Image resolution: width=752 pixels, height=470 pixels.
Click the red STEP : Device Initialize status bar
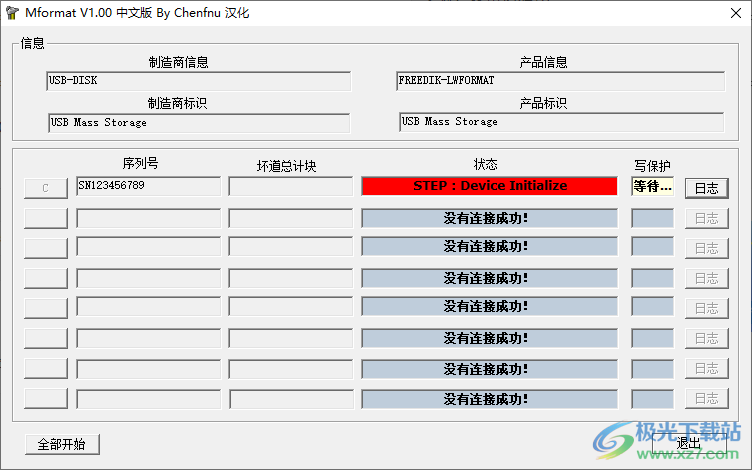(490, 186)
